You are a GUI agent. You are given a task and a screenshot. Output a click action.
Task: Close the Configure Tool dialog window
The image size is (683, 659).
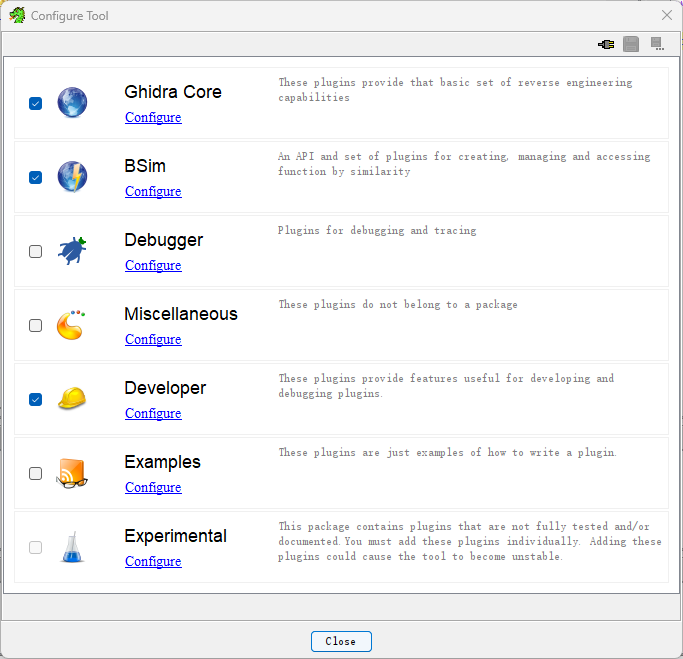coord(666,15)
